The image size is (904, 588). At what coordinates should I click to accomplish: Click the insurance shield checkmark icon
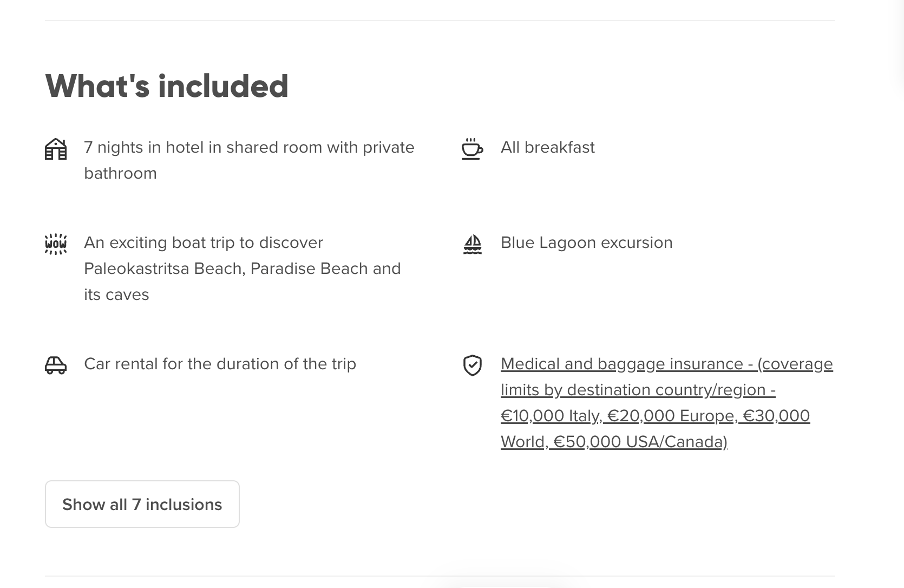[x=472, y=365]
